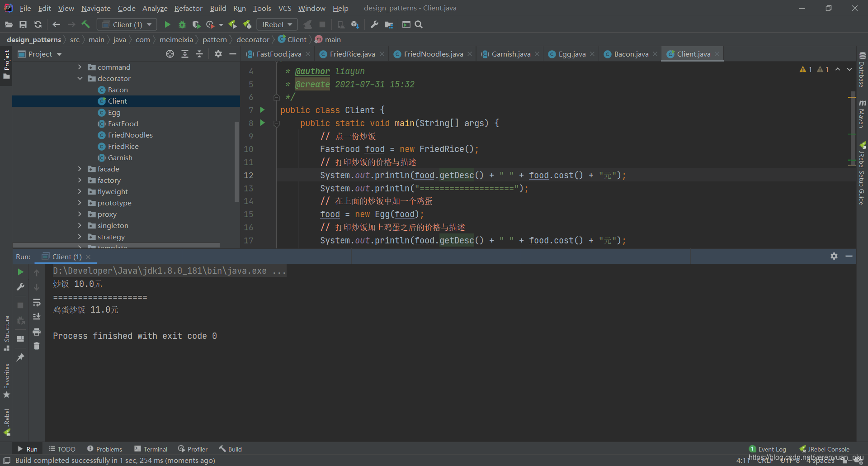Screen dimensions: 868x466
Task: Print the Run console output
Action: [37, 332]
